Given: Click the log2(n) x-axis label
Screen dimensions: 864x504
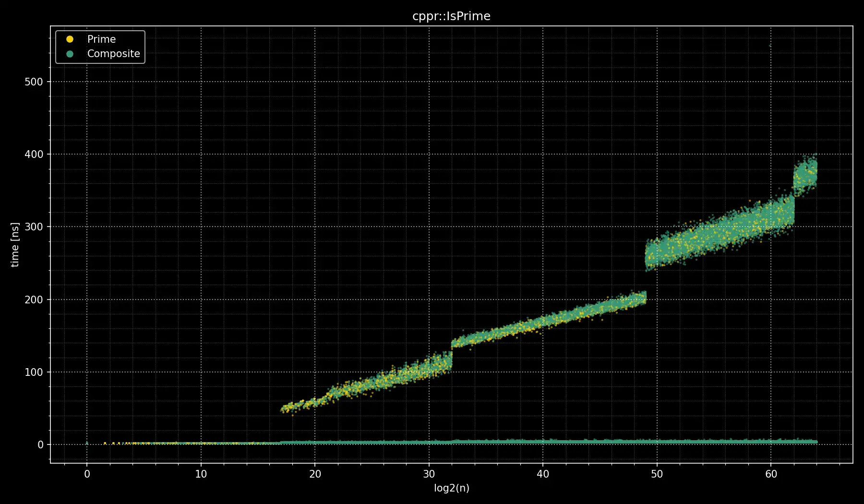Looking at the screenshot, I should (x=451, y=488).
